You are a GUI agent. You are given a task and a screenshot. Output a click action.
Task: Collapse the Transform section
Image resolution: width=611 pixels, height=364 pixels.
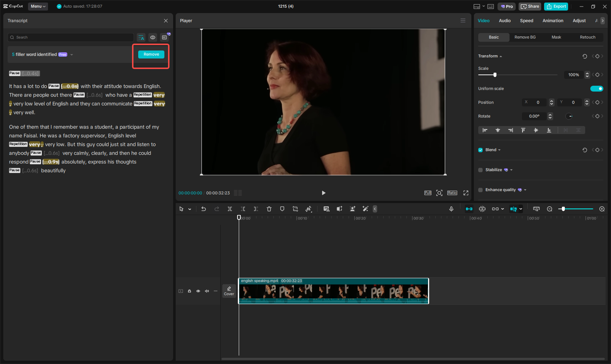[x=501, y=56]
